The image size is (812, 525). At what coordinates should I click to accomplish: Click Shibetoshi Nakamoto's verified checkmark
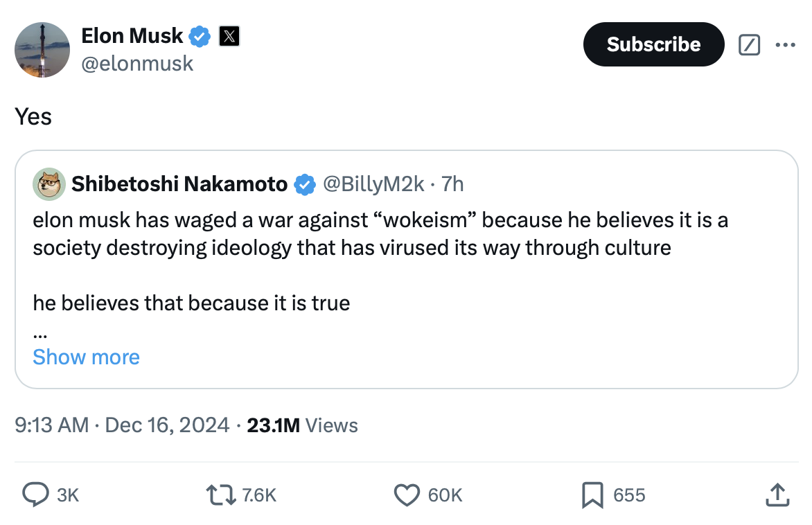pos(304,184)
